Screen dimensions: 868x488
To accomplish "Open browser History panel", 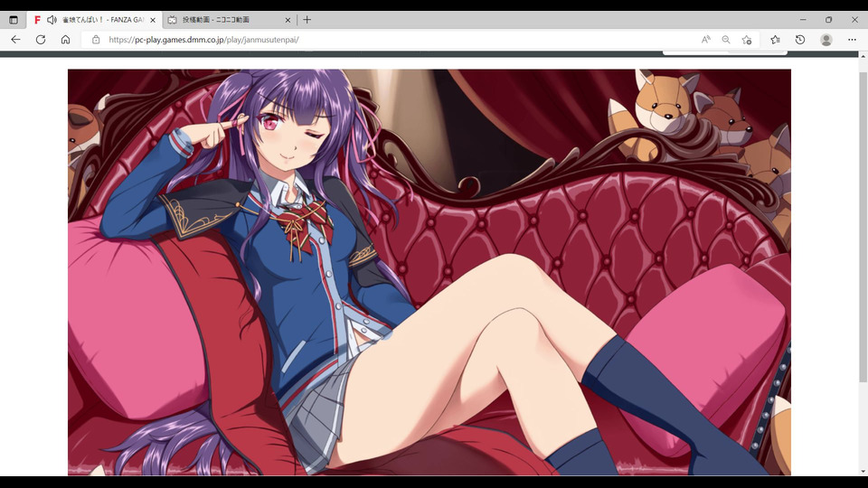I will tap(800, 40).
